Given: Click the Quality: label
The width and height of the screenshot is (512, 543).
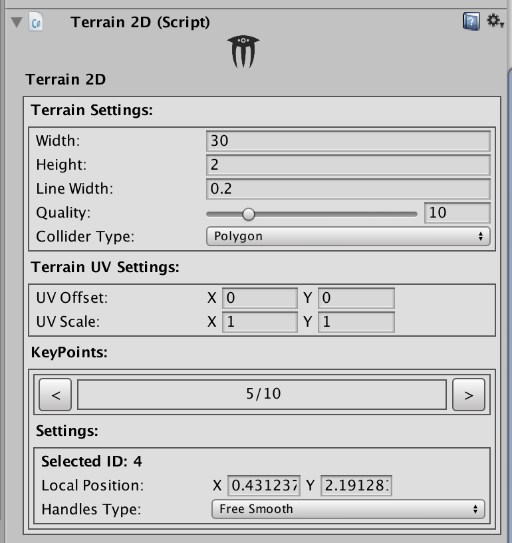Looking at the screenshot, I should click(63, 213).
